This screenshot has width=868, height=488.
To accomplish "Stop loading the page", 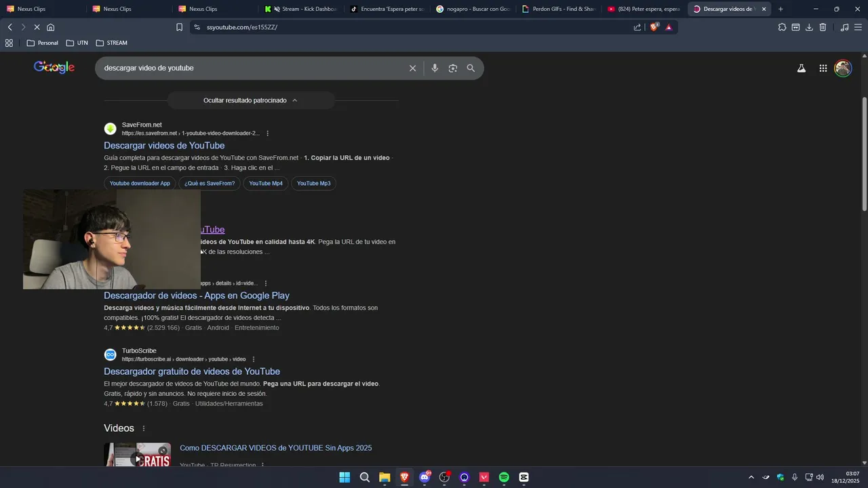I will (37, 27).
